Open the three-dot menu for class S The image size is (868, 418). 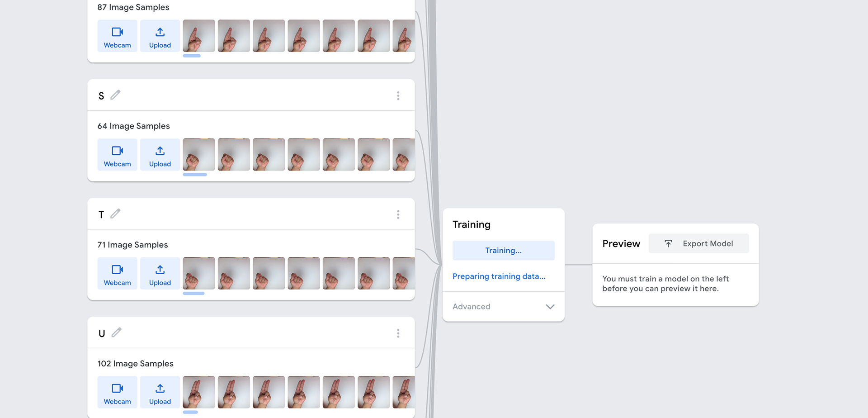(x=398, y=95)
